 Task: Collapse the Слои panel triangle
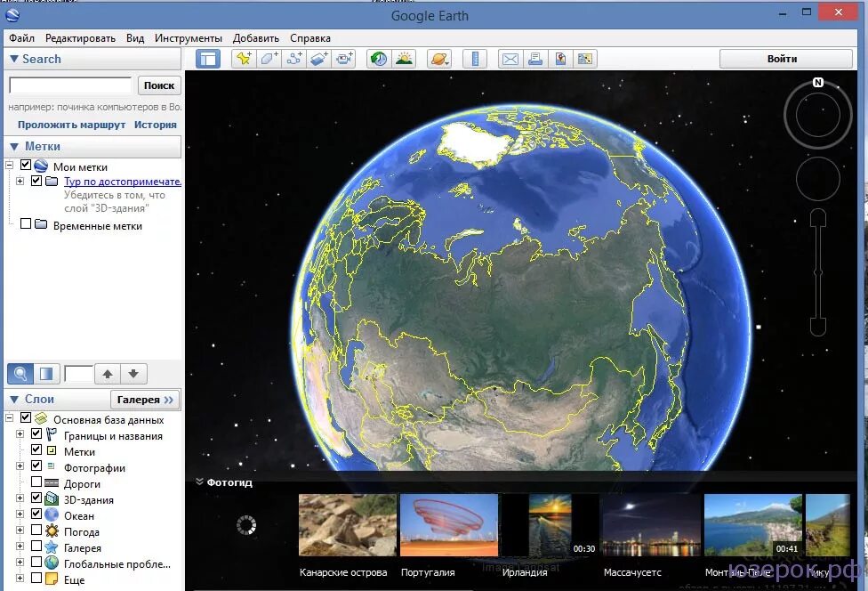[x=14, y=400]
